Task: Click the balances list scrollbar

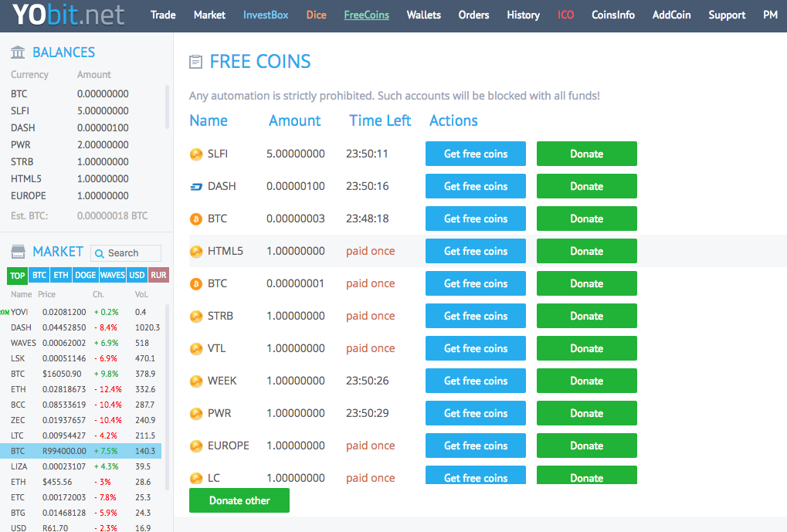Action: coord(167,107)
